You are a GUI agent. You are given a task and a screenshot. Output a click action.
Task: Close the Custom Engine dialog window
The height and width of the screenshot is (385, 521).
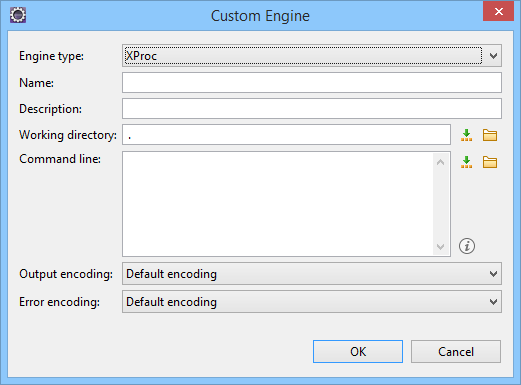498,11
